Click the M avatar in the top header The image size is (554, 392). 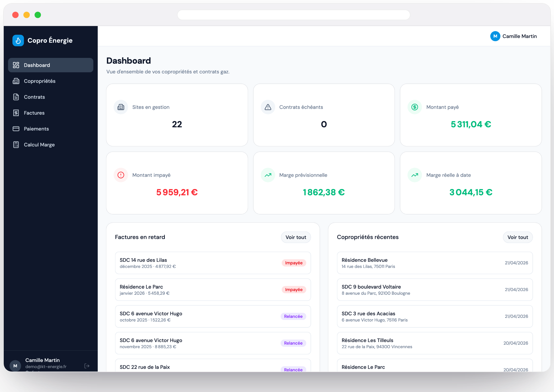(495, 36)
